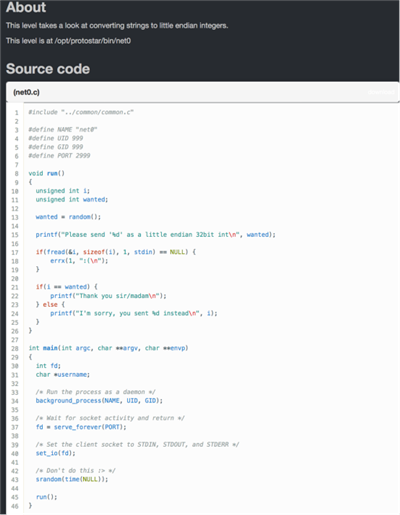Click the #include common.c line
Screen dimensions: 400x515
point(81,112)
